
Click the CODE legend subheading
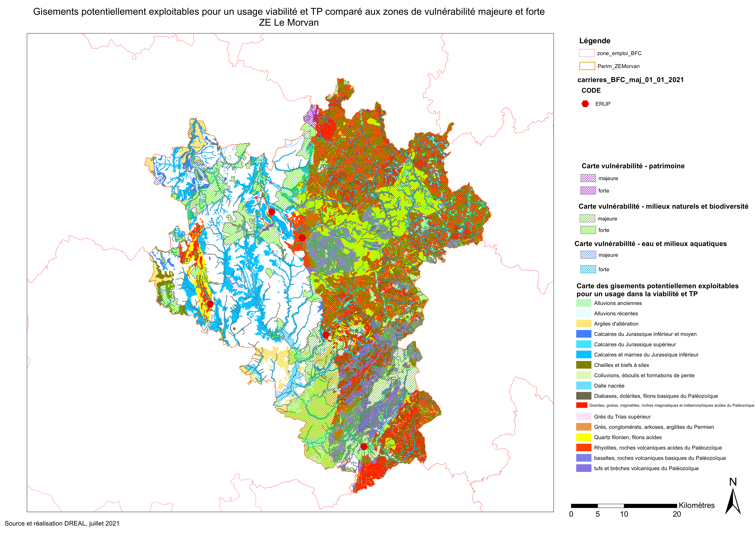[x=591, y=91]
